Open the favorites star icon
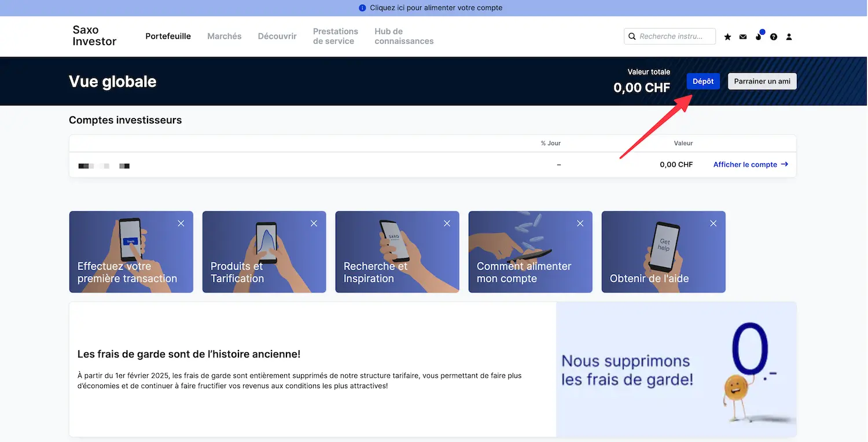 pyautogui.click(x=727, y=36)
